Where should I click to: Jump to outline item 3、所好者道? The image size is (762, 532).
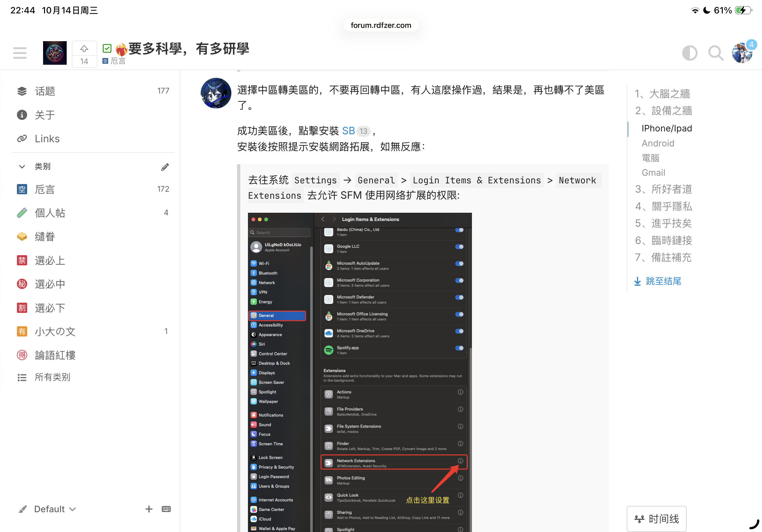click(x=663, y=189)
